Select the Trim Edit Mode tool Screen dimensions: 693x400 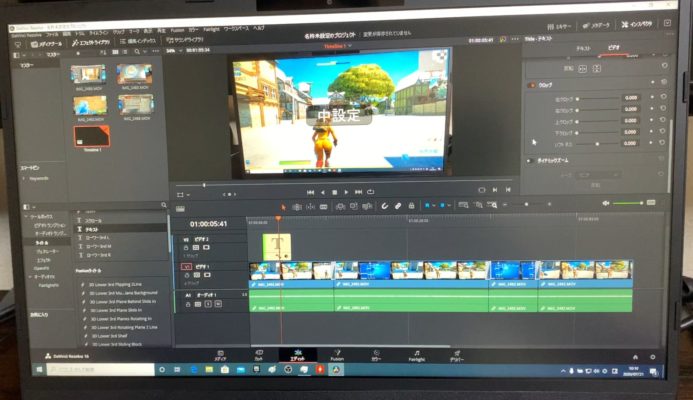[297, 207]
